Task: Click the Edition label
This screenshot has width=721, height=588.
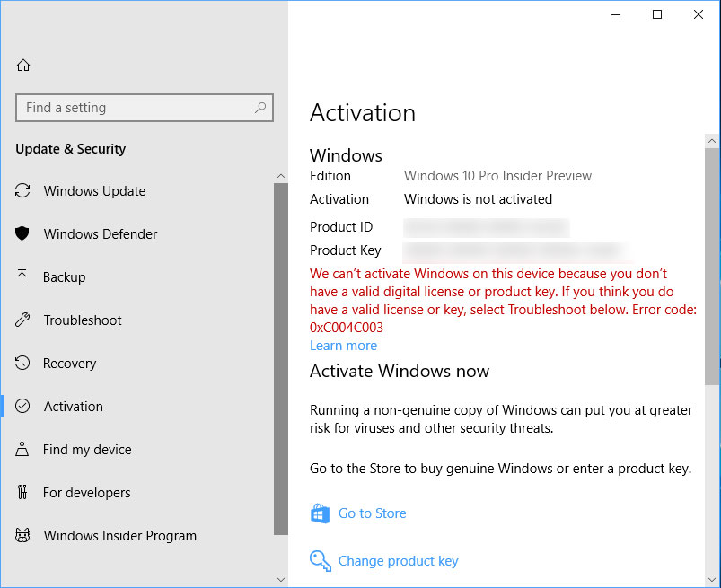Action: [330, 176]
